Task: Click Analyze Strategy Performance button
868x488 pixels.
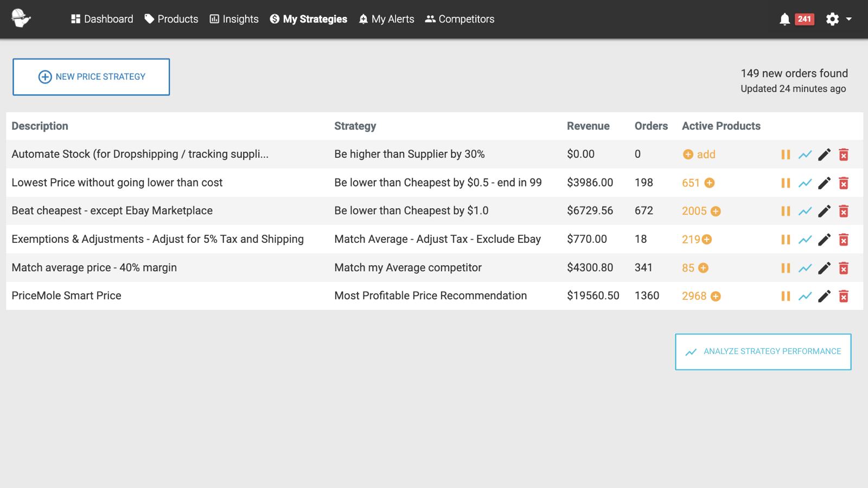Action: (x=763, y=352)
